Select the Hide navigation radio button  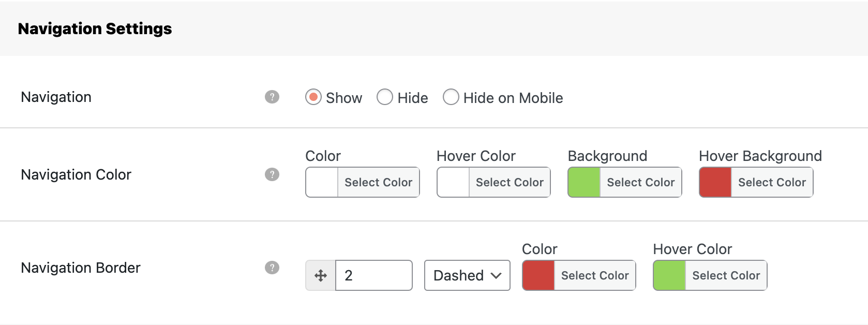click(385, 97)
